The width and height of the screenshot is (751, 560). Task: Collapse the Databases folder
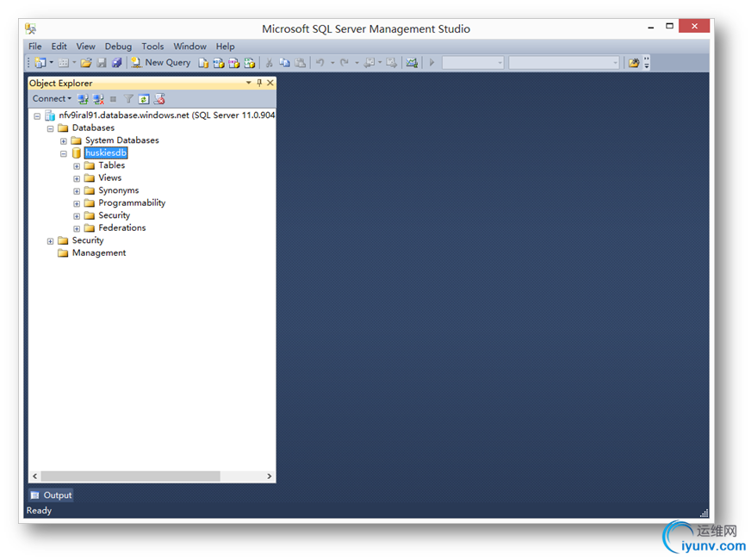click(50, 129)
